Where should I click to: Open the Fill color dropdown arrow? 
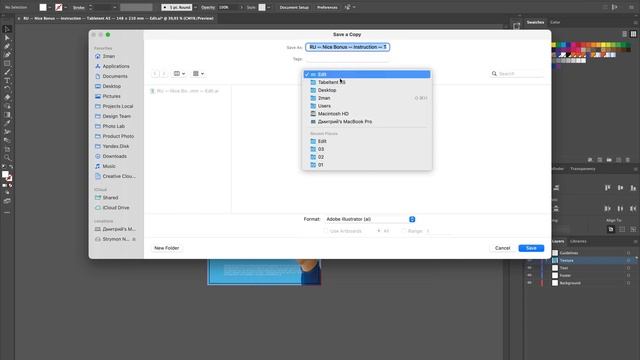(50, 7)
